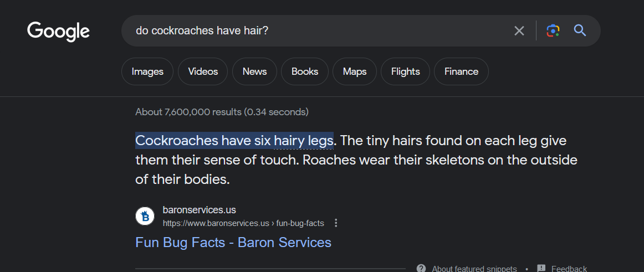Click the baronservices.us URL breadcrumb
This screenshot has height=272, width=644.
pyautogui.click(x=243, y=223)
